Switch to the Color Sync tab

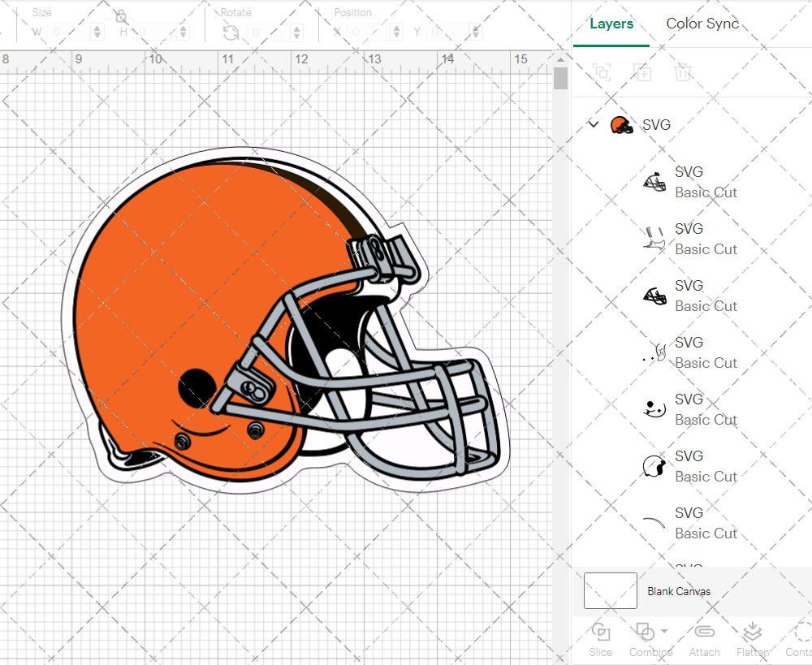pos(702,24)
